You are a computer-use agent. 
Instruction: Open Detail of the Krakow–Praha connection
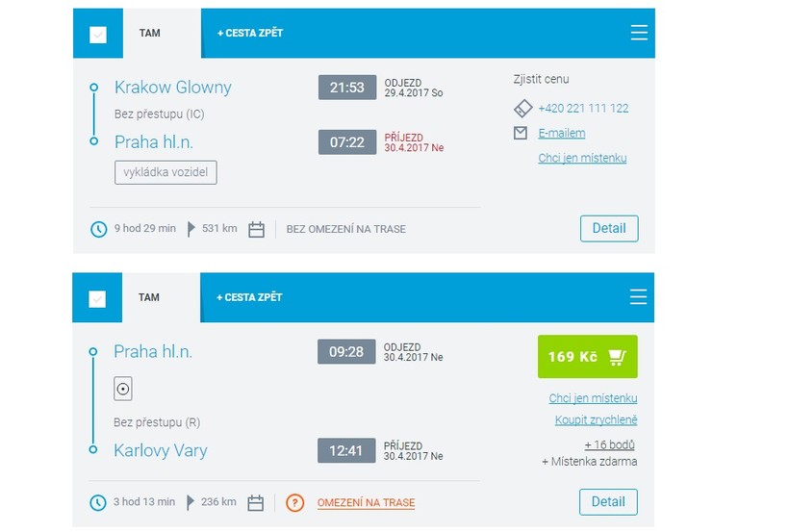[x=608, y=228]
